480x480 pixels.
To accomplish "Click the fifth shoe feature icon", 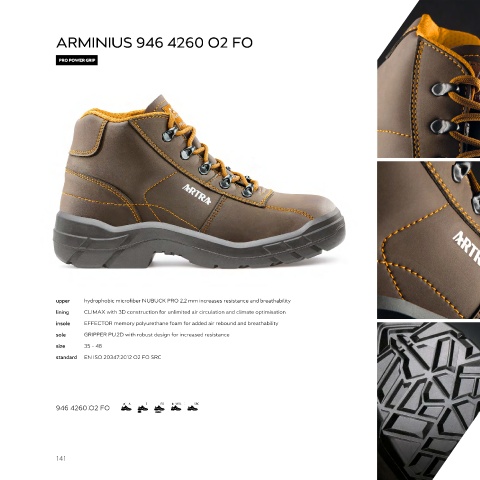I will point(193,407).
